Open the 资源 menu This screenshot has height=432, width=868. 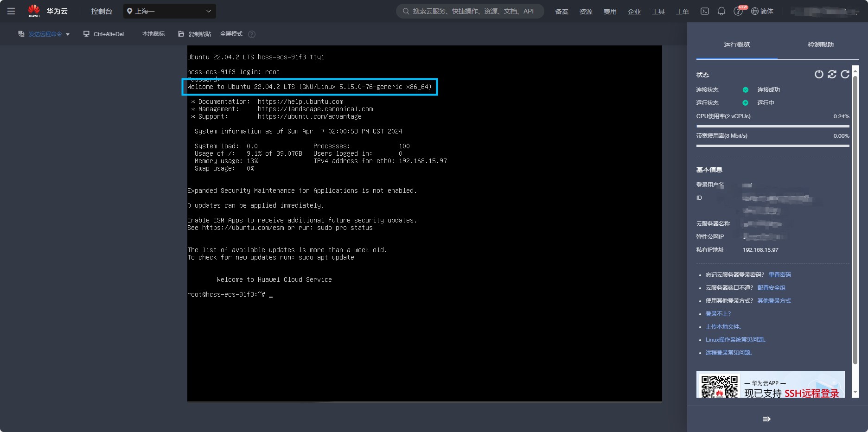point(586,11)
